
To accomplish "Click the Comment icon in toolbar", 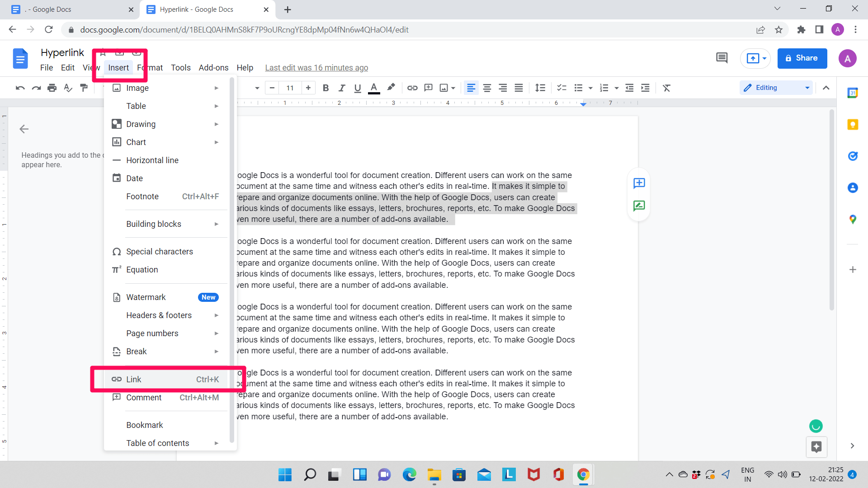I will 428,88.
